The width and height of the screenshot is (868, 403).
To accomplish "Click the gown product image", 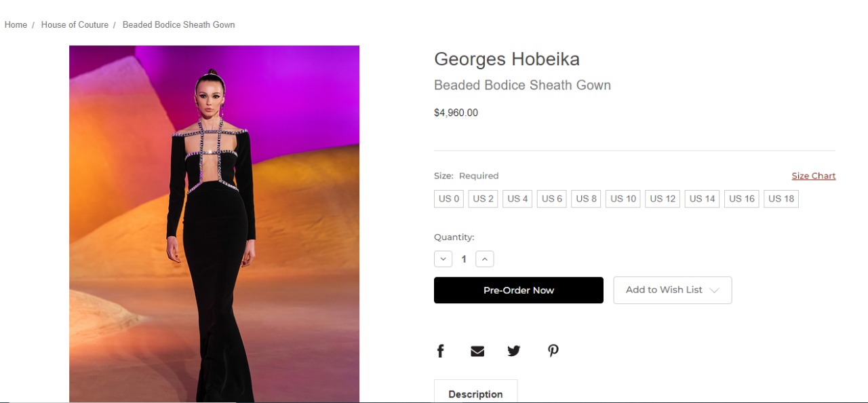I will [214, 224].
